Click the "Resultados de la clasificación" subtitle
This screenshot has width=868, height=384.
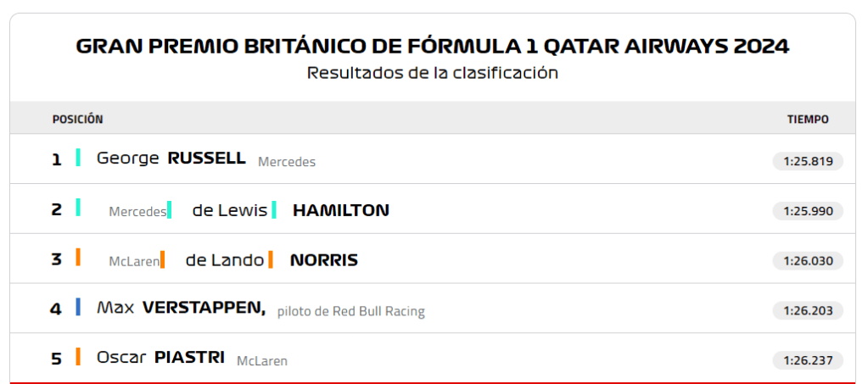tap(433, 73)
